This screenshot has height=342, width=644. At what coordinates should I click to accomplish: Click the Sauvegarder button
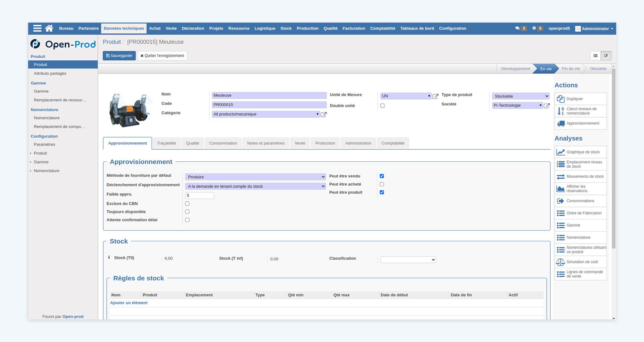(119, 55)
